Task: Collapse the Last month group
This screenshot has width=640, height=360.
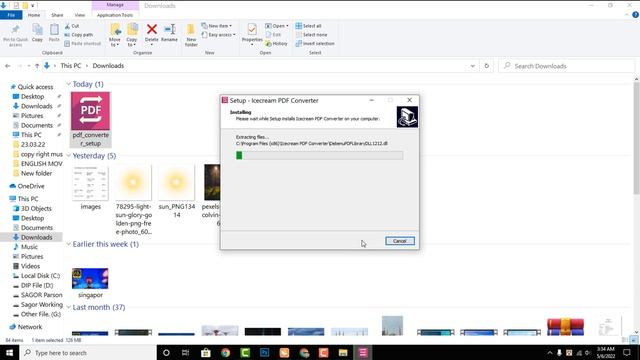Action: coord(69,307)
